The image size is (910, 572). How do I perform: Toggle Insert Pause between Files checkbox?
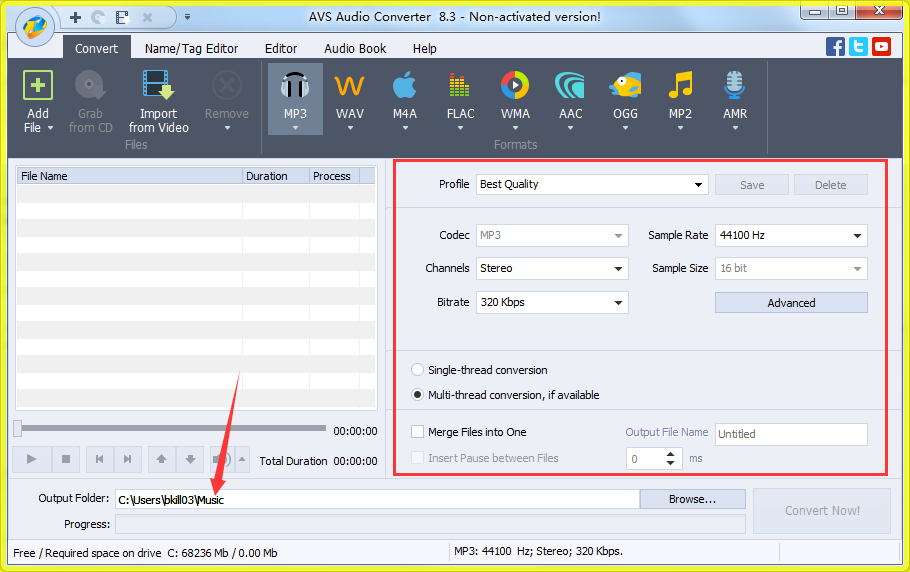(x=417, y=458)
